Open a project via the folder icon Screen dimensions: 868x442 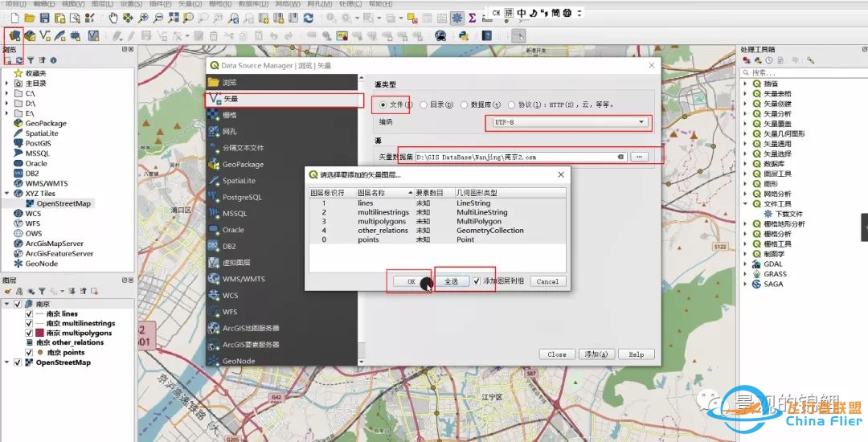tap(30, 18)
